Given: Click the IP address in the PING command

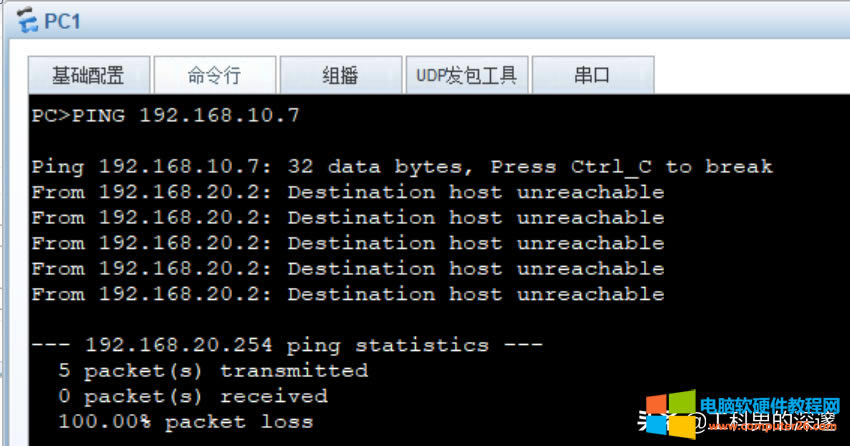Looking at the screenshot, I should pos(219,115).
